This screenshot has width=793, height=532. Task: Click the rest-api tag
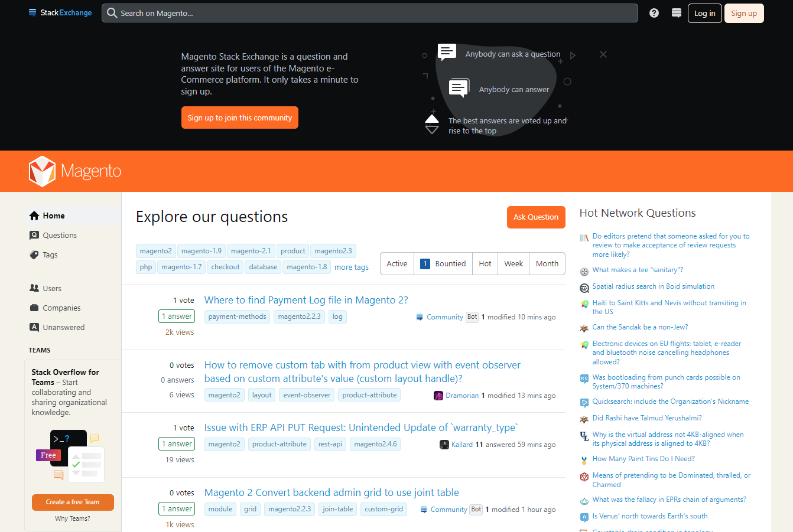(330, 444)
